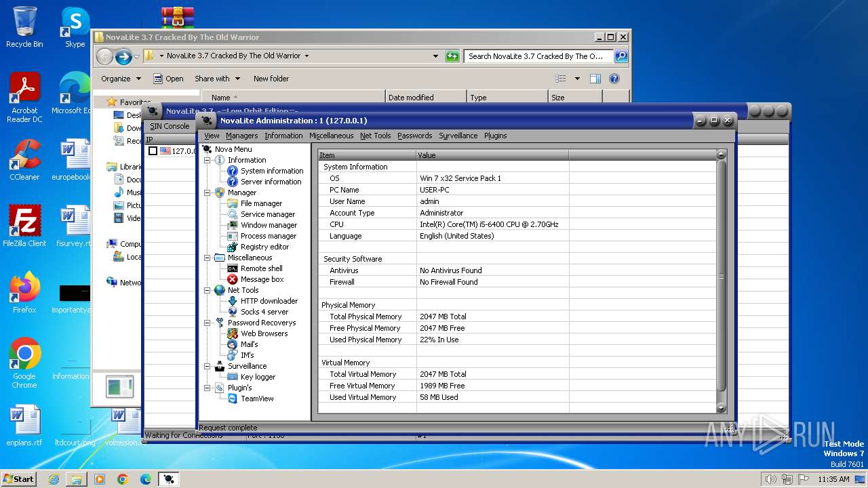
Task: Click Explorer refresh button beside address bar
Action: [x=452, y=56]
